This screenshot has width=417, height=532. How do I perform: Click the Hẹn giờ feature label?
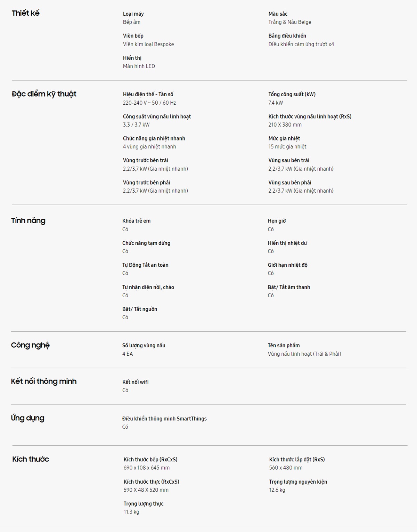277,221
